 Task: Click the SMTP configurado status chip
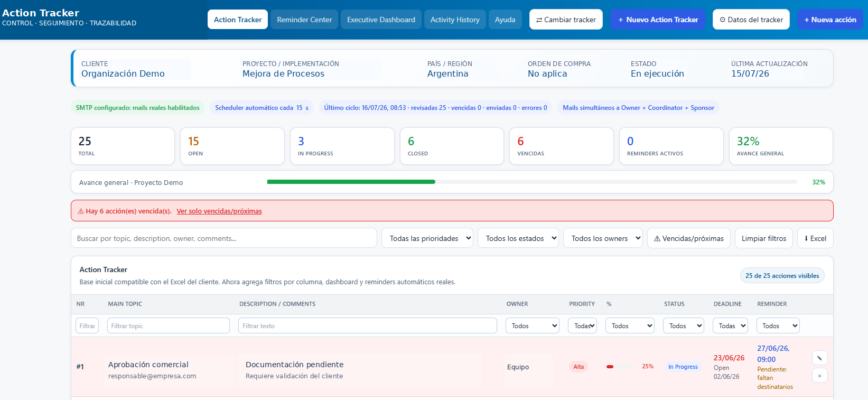pos(138,108)
